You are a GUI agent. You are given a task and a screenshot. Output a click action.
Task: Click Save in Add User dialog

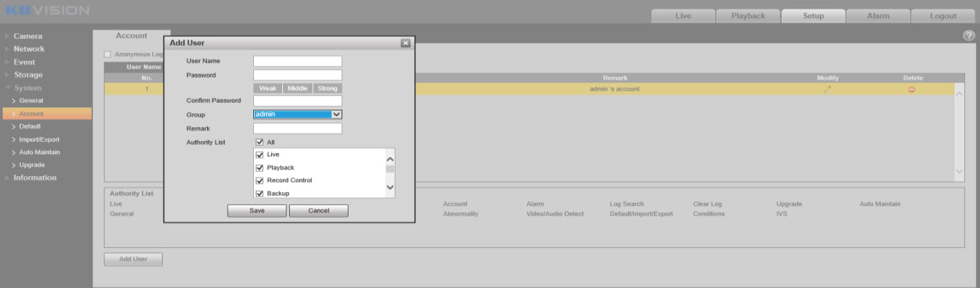point(257,211)
